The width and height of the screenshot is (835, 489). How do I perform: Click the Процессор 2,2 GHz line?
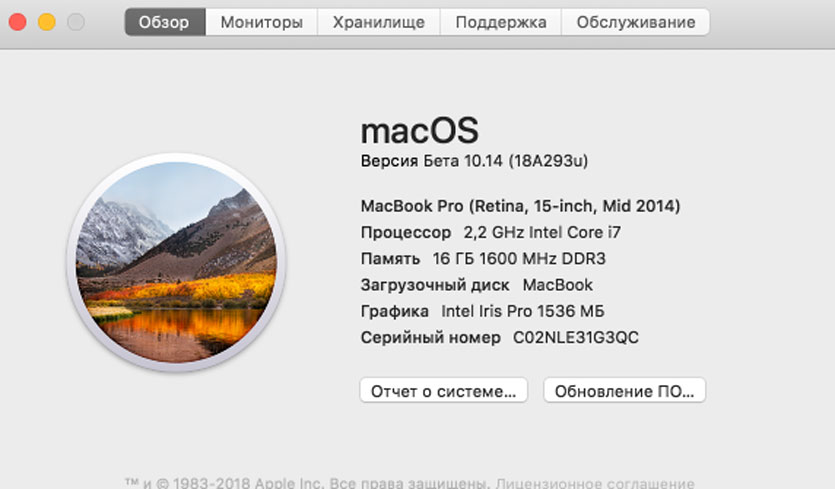tap(496, 232)
